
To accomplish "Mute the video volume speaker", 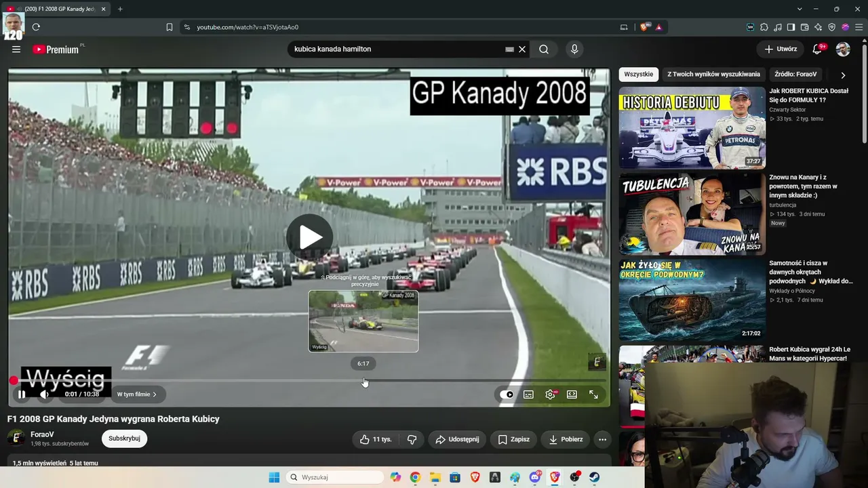I will coord(45,394).
